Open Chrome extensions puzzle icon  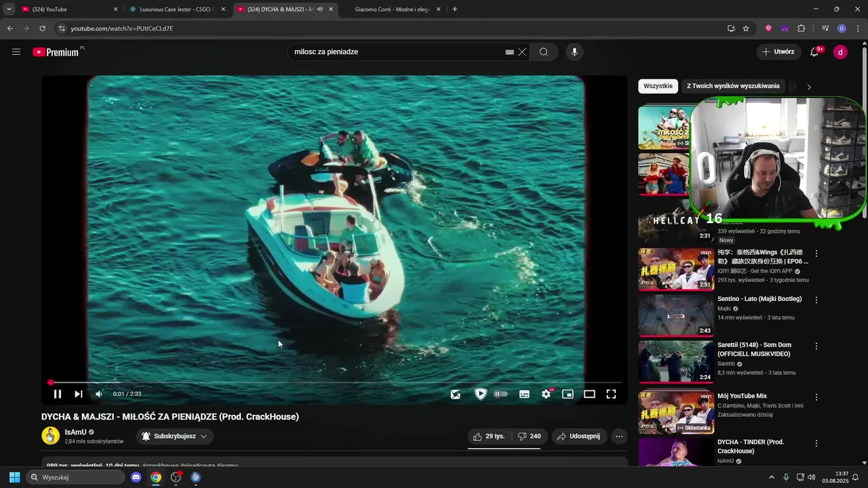[x=802, y=28]
